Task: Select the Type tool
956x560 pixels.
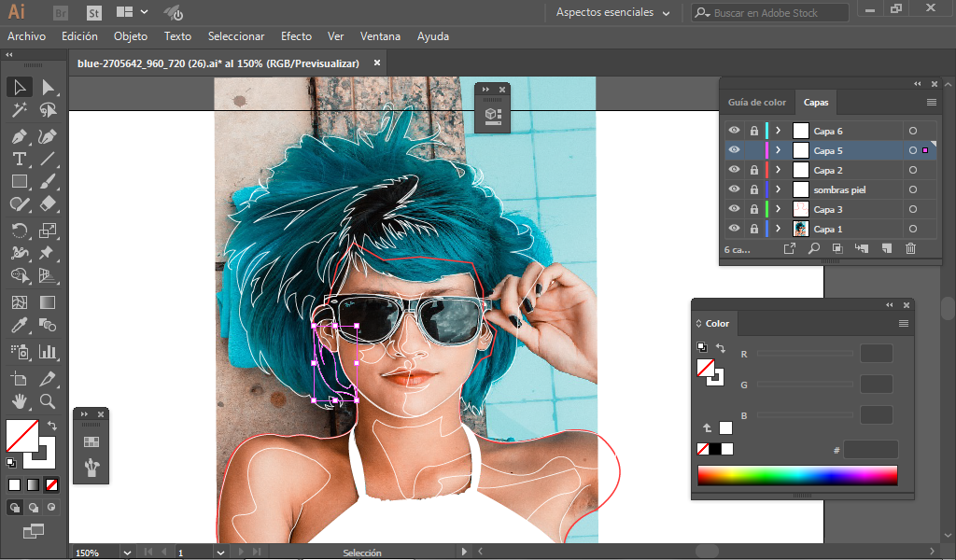Action: coord(20,159)
